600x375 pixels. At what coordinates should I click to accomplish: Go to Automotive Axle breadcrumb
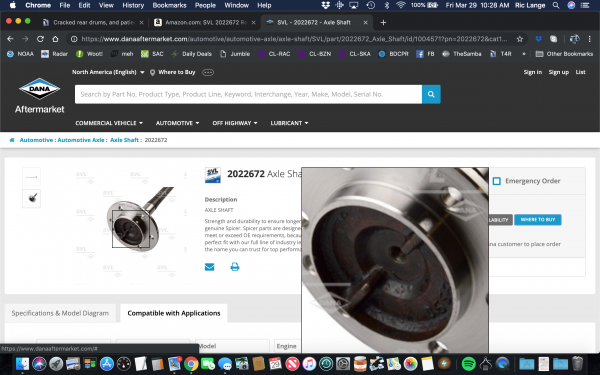(x=81, y=140)
